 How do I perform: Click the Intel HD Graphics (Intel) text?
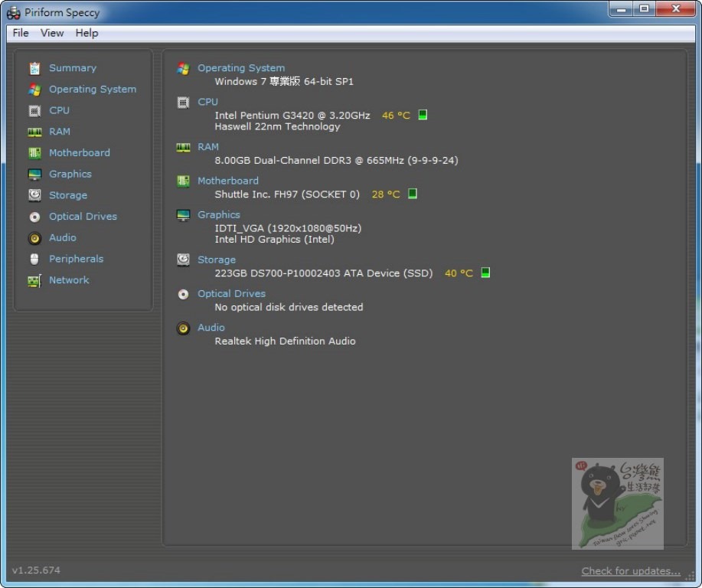(274, 240)
